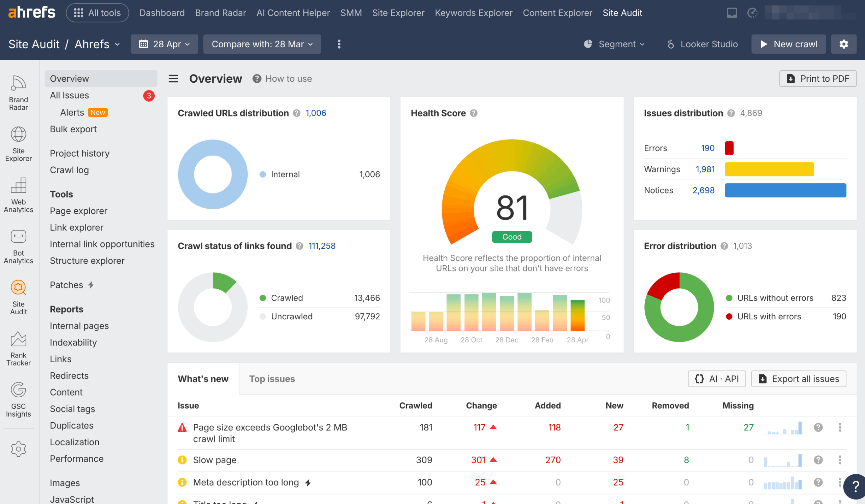Open AI Content Helper in top nav
Screen dimensions: 865x504
coord(293,13)
